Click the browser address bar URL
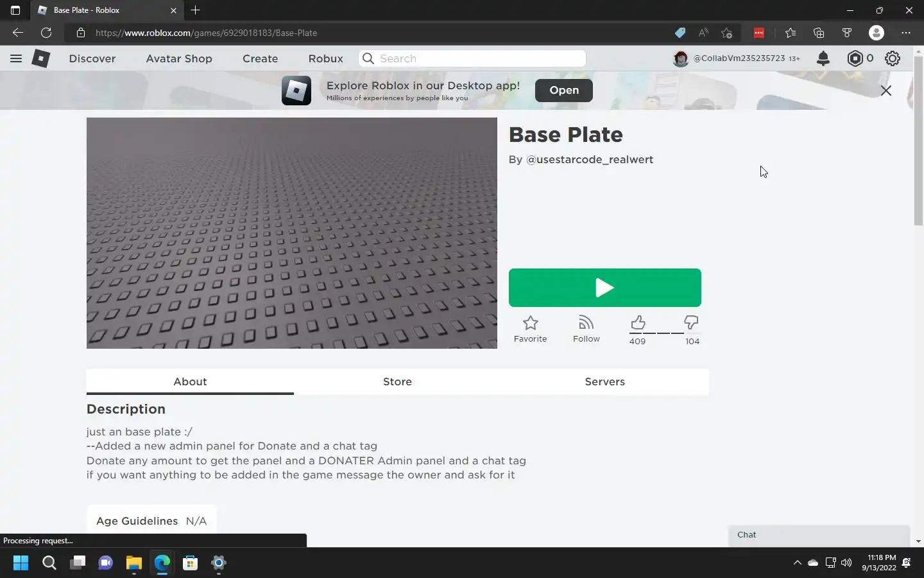The image size is (924, 578). [x=207, y=33]
